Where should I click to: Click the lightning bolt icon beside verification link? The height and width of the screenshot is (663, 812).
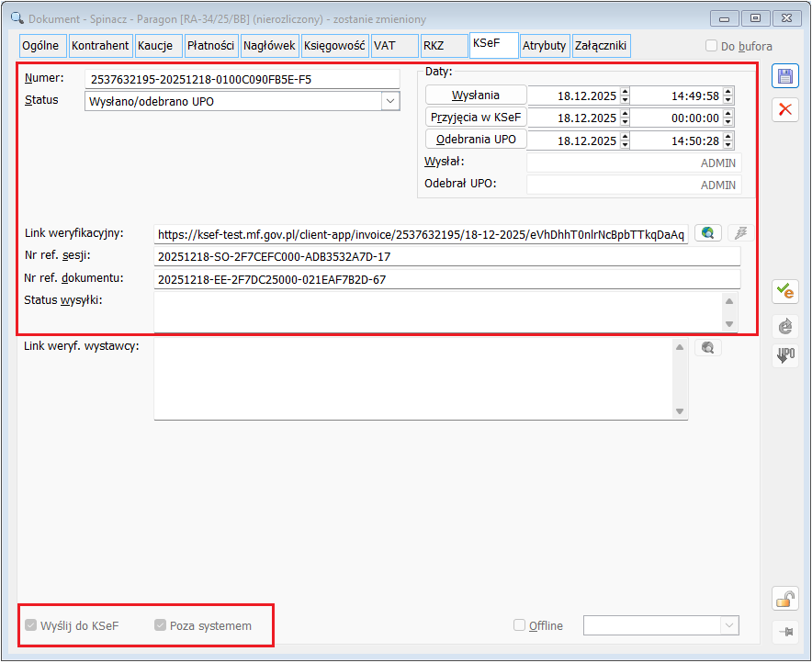point(740,233)
